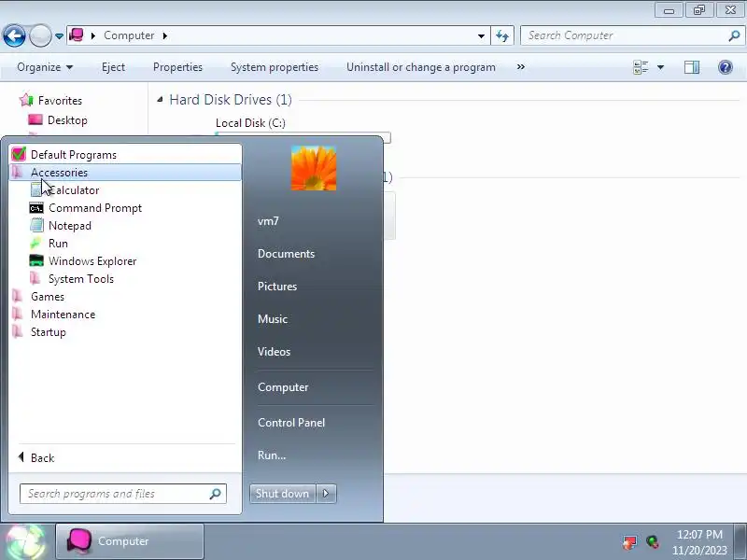Click the Computer breadcrumb text
This screenshot has width=747, height=560.
[x=129, y=35]
